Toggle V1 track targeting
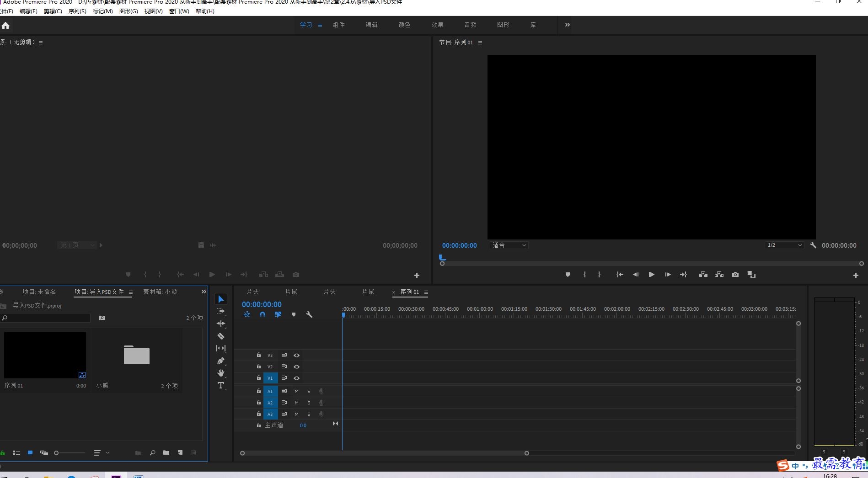This screenshot has width=868, height=478. pyautogui.click(x=270, y=378)
